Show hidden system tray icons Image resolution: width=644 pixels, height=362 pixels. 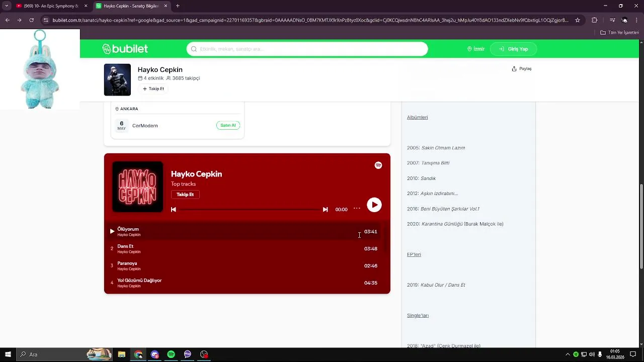pyautogui.click(x=568, y=354)
